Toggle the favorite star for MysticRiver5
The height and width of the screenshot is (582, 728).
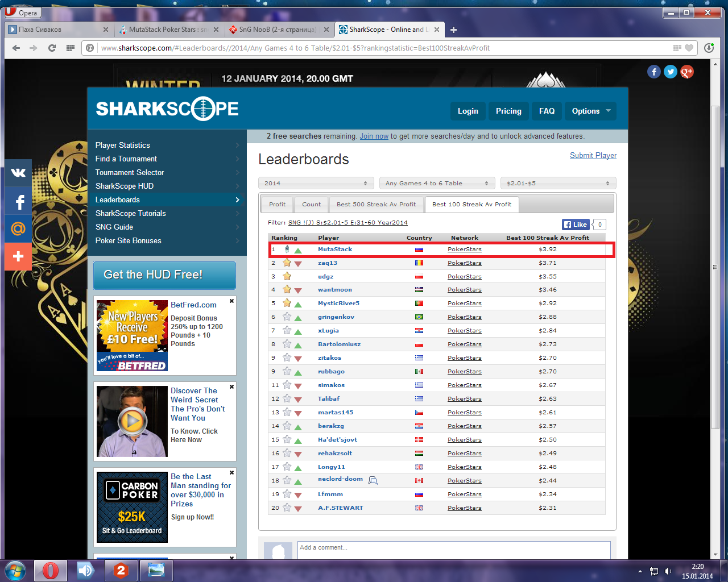click(287, 303)
